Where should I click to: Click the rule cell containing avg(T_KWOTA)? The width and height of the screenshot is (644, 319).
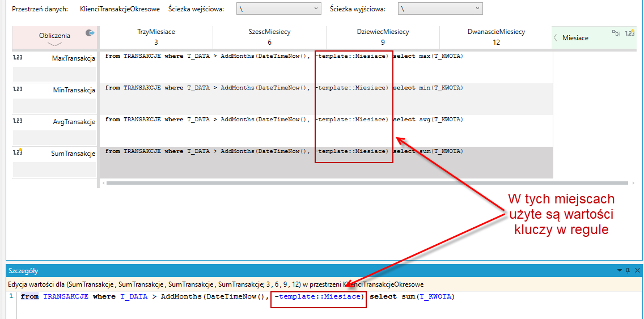click(x=327, y=130)
